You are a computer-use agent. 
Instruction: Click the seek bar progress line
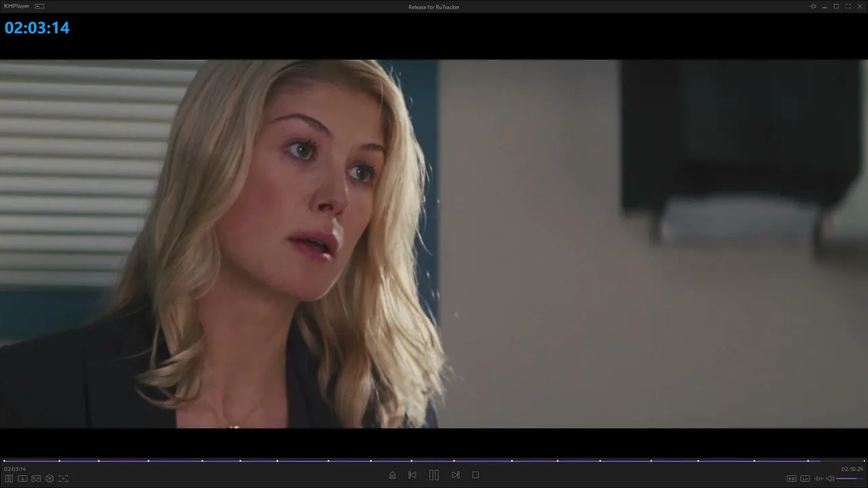(x=434, y=461)
